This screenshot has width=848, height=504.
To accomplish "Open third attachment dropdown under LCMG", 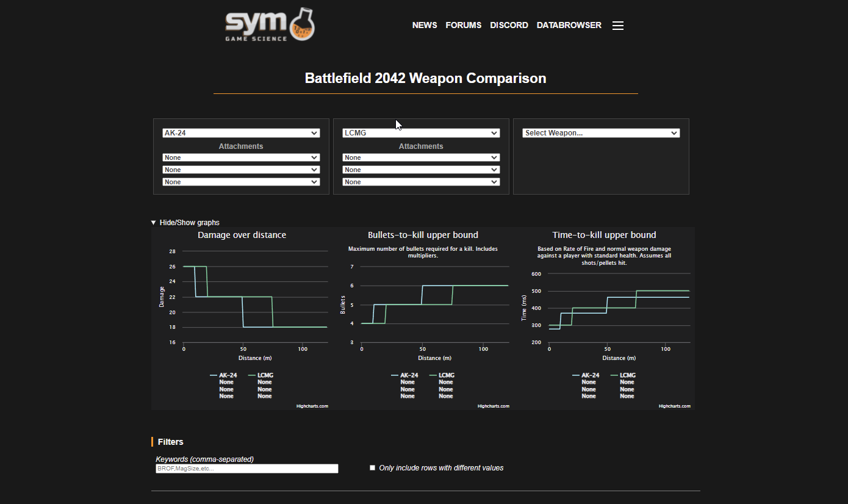I will click(421, 182).
